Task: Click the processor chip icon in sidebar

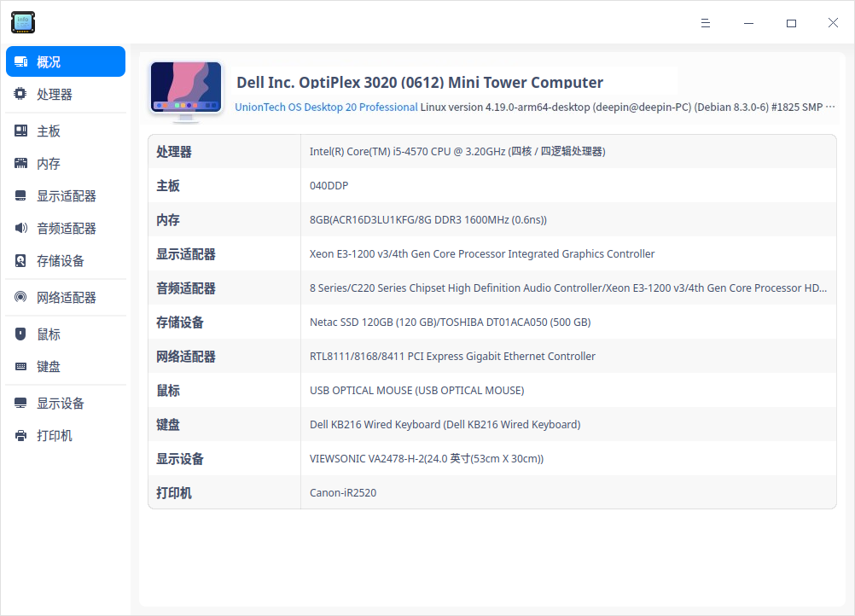Action: click(x=20, y=94)
